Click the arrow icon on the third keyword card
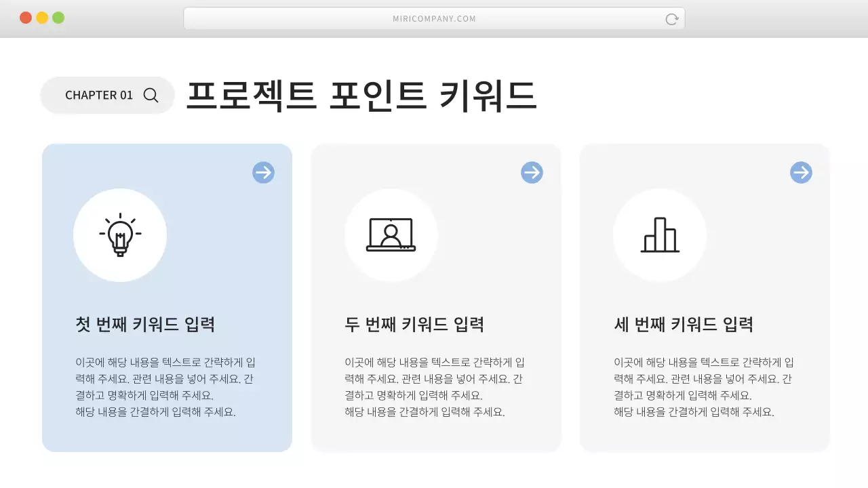 801,172
